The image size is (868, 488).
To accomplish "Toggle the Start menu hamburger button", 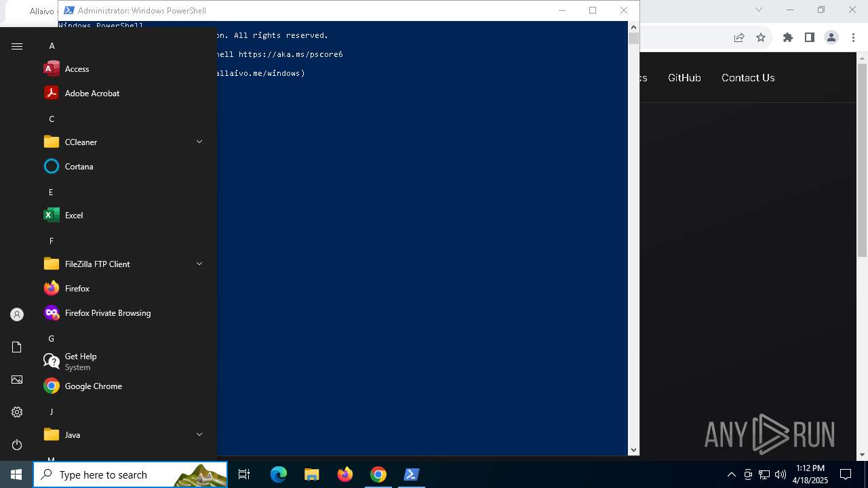I will 17,46.
